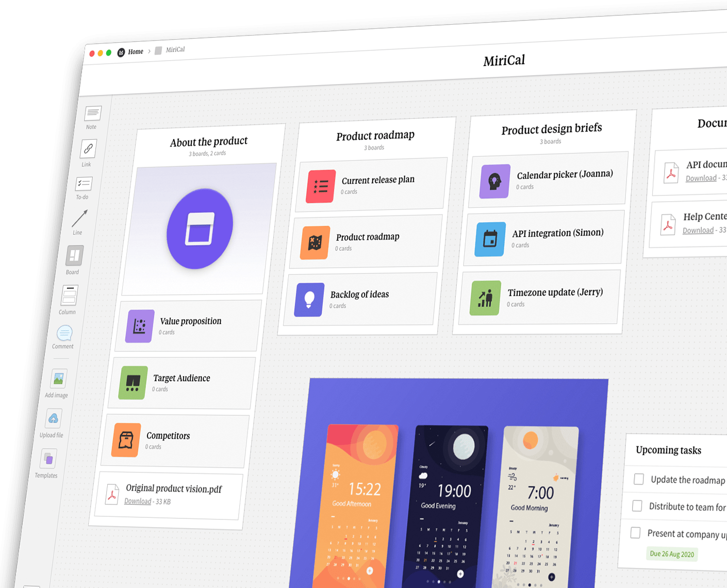Open the Value proposition board icon
This screenshot has width=727, height=588.
140,326
